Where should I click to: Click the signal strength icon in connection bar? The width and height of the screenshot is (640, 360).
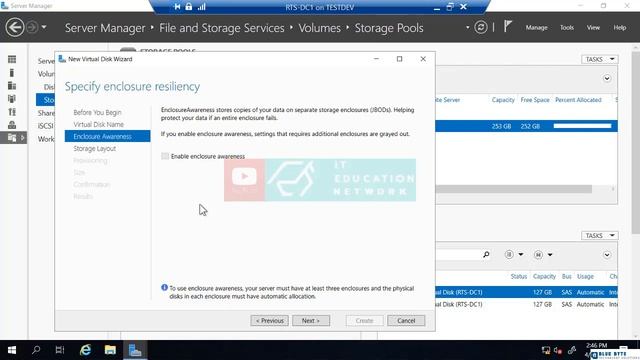pos(202,7)
